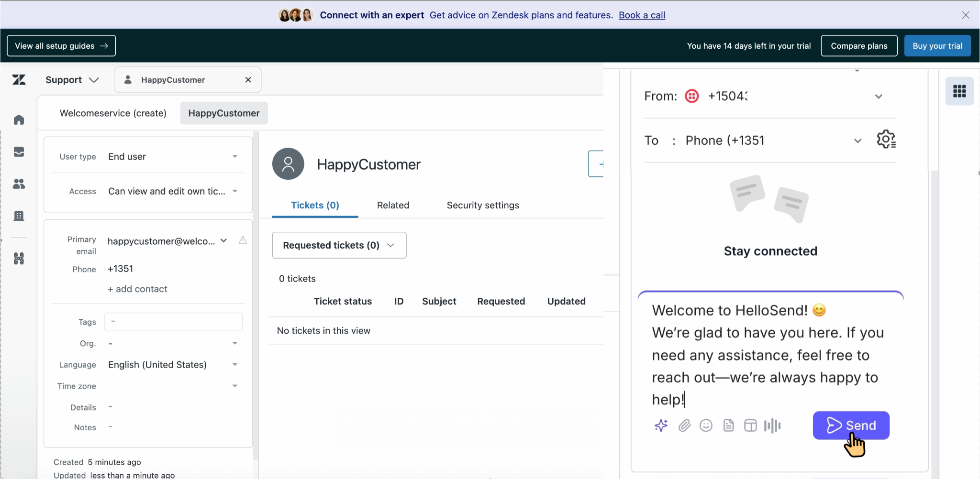Open the Customers icon in sidebar
The width and height of the screenshot is (980, 479).
[x=19, y=184]
